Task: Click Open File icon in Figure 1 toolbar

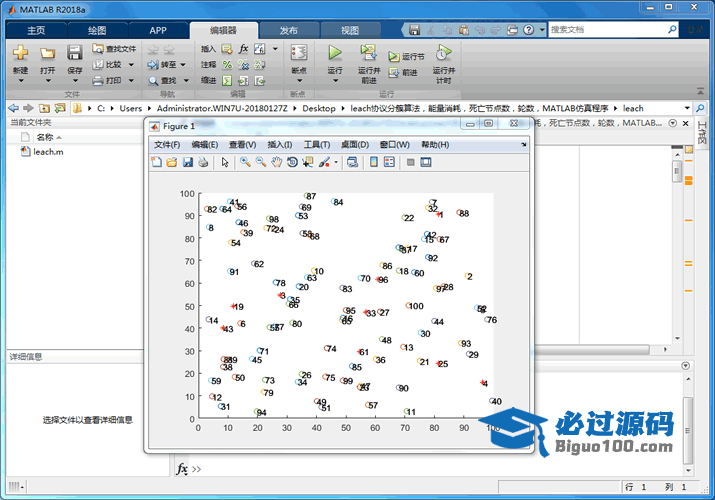Action: click(x=171, y=162)
